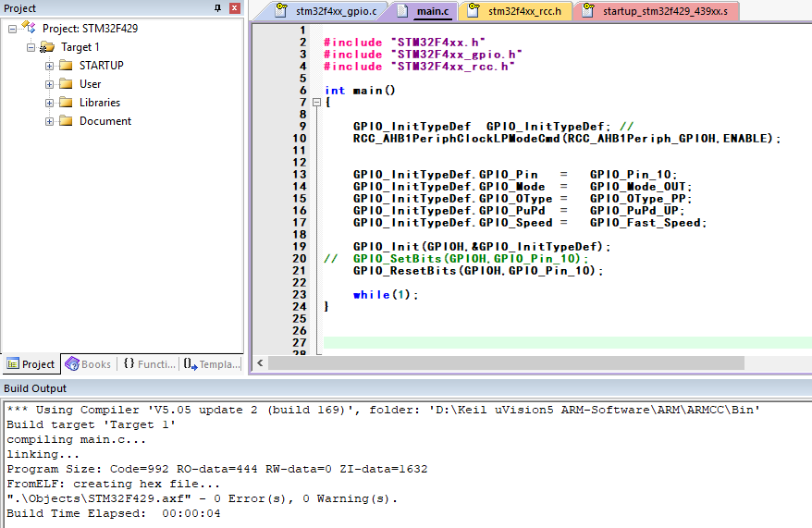Click the Target 1 folder icon
The image size is (812, 528).
point(47,47)
